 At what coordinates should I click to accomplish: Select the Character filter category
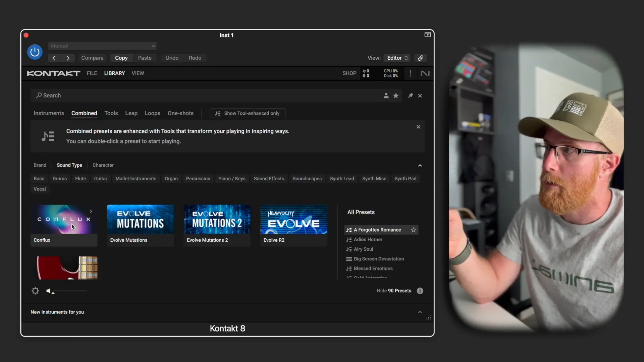[103, 165]
